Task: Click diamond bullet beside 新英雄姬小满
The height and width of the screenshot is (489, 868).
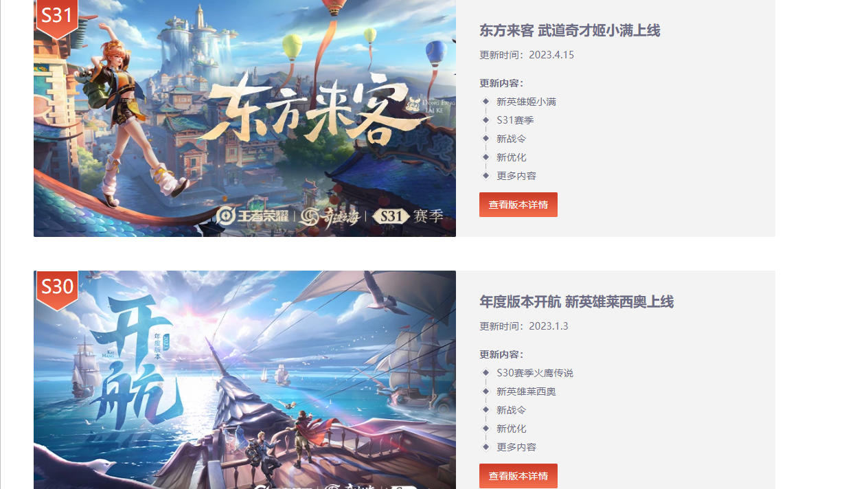Action: pyautogui.click(x=486, y=102)
